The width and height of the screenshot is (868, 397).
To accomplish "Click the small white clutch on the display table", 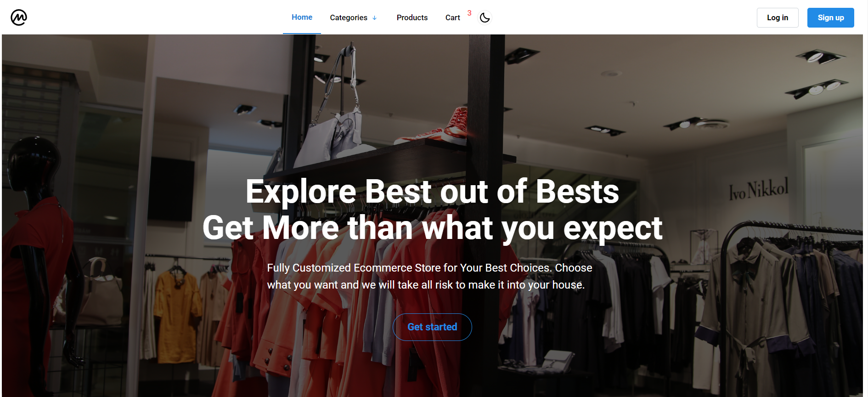I will pyautogui.click(x=558, y=360).
